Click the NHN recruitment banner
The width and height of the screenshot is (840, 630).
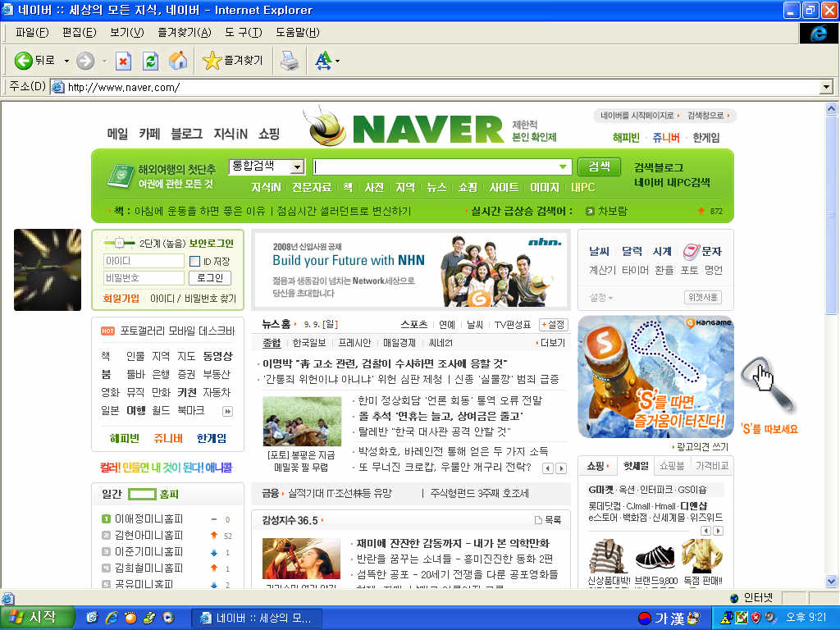[x=412, y=271]
